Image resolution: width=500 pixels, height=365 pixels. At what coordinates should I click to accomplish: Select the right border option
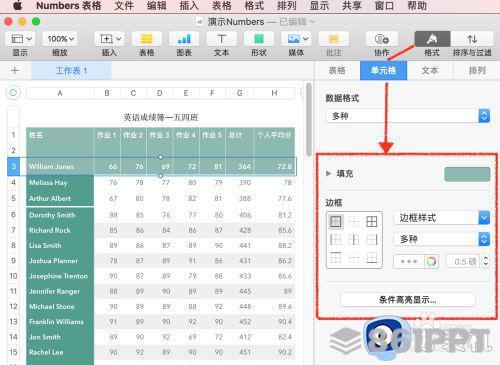pyautogui.click(x=371, y=239)
